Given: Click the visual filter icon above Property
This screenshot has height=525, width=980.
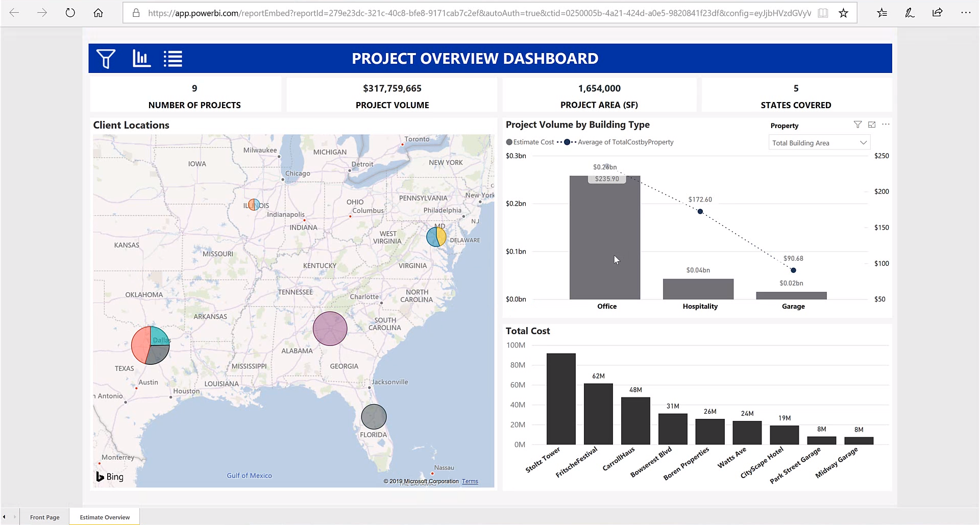Looking at the screenshot, I should (x=857, y=124).
